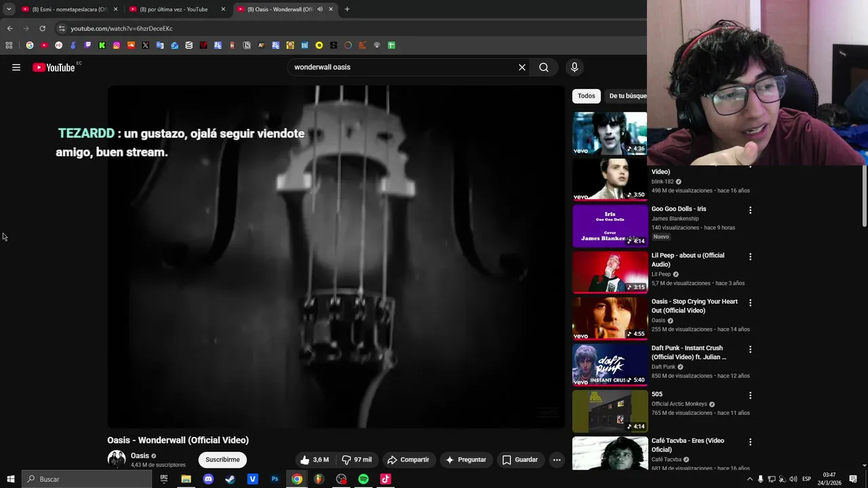Screen dimensions: 868x488
Task: Open the Oasis - Stop Crying Your Heart Out title
Action: point(694,306)
